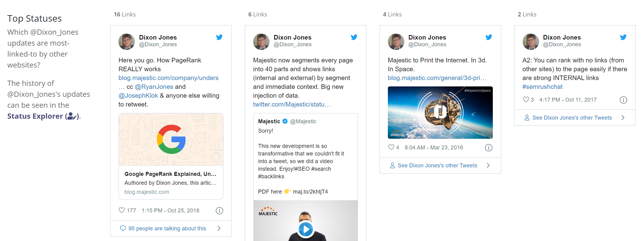This screenshot has width=644, height=241.
Task: Like the tweet with 177 hearts
Action: pos(122,210)
